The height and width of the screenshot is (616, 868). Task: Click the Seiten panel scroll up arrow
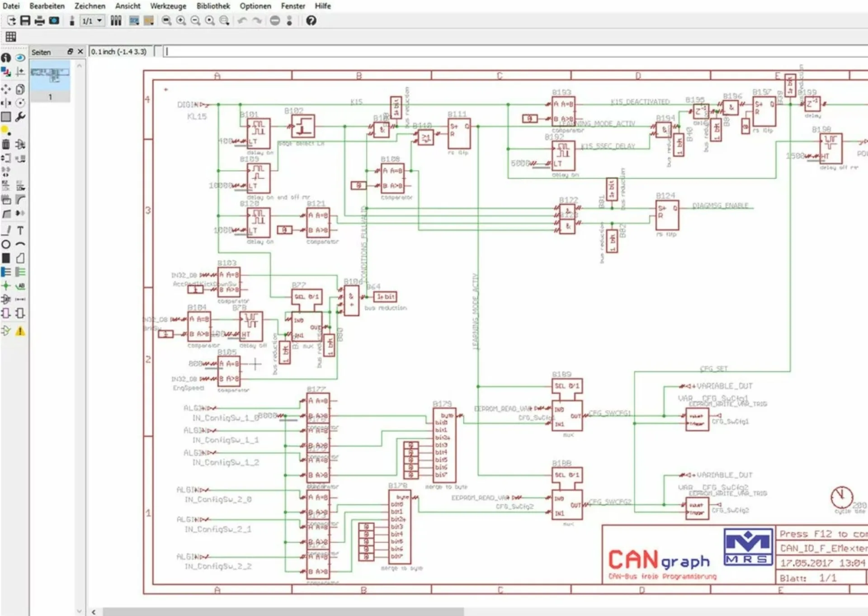coord(79,66)
